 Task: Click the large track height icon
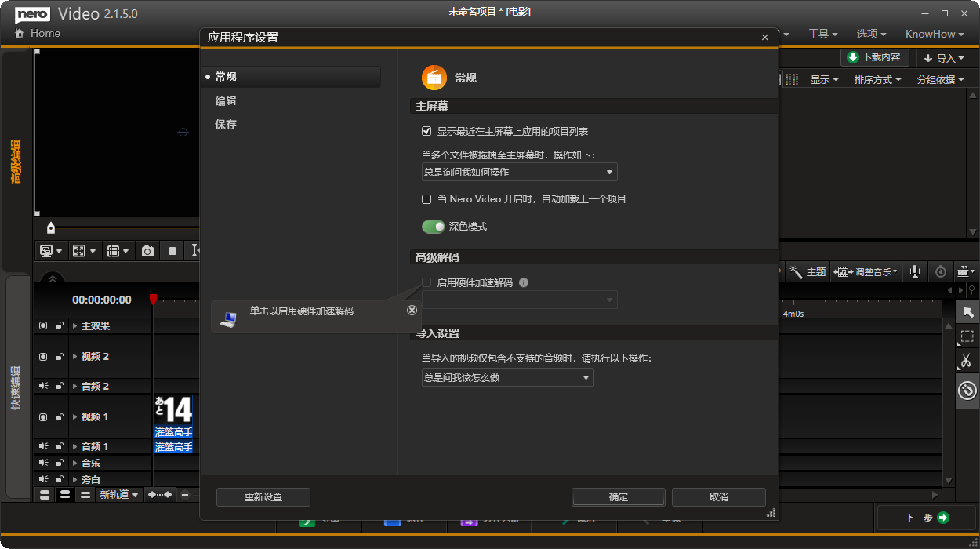[x=45, y=495]
